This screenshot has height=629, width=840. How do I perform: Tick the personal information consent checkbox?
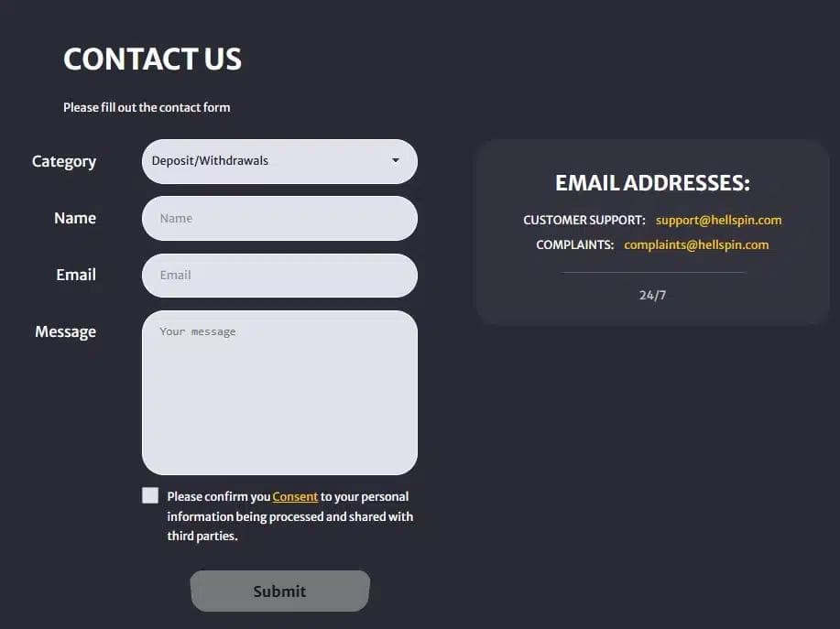coord(150,495)
